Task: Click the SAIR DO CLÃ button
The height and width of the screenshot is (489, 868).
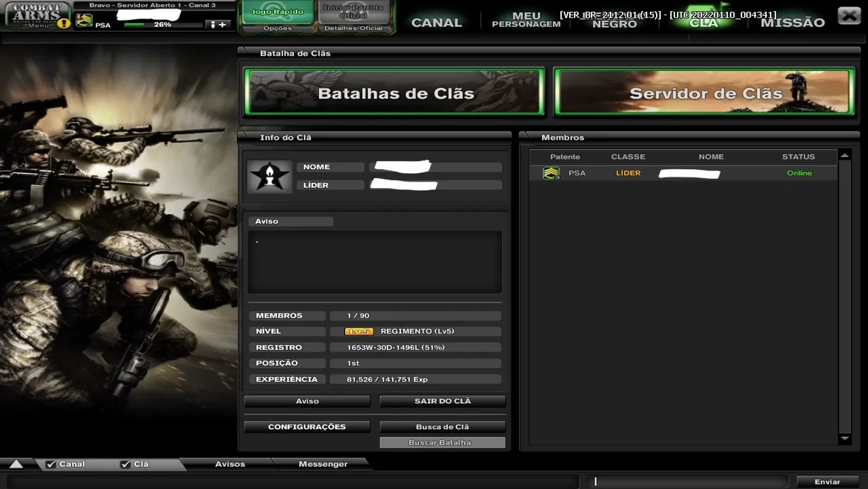Action: 442,401
